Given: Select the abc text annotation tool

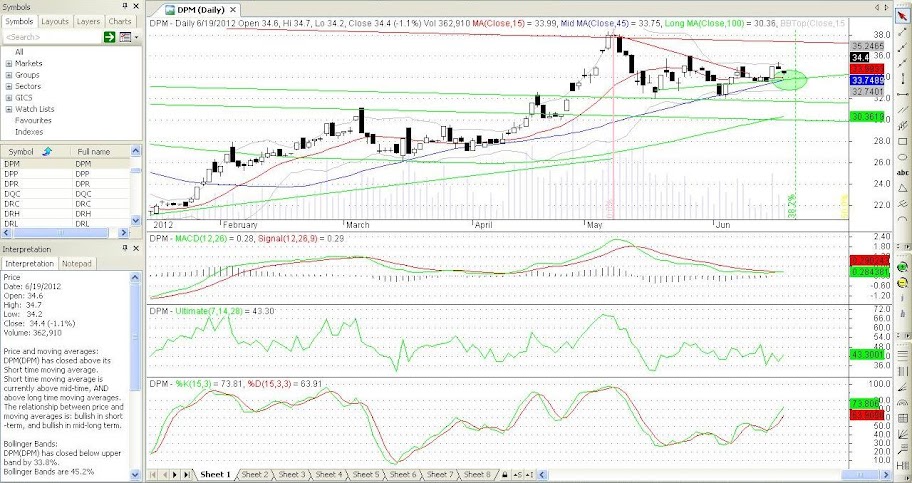Looking at the screenshot, I should pos(903,173).
